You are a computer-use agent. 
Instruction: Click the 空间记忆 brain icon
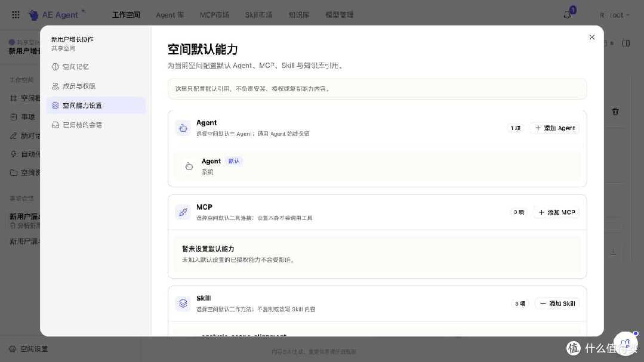[56, 66]
